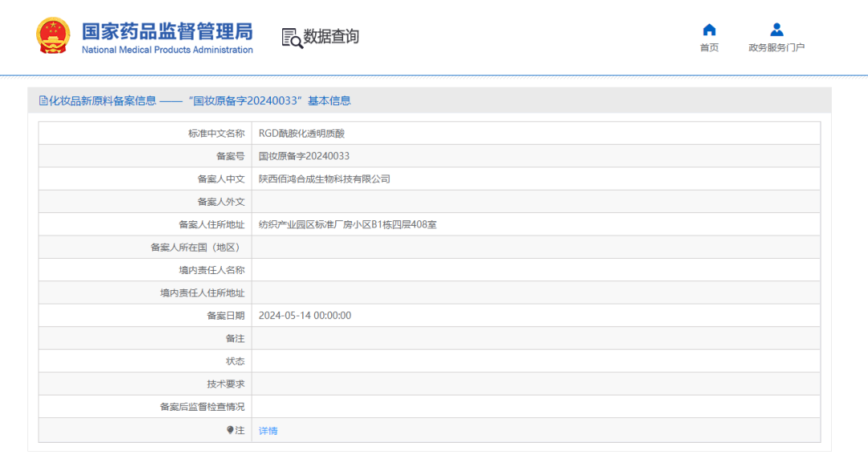Click the 备案人中文 label

click(x=221, y=178)
